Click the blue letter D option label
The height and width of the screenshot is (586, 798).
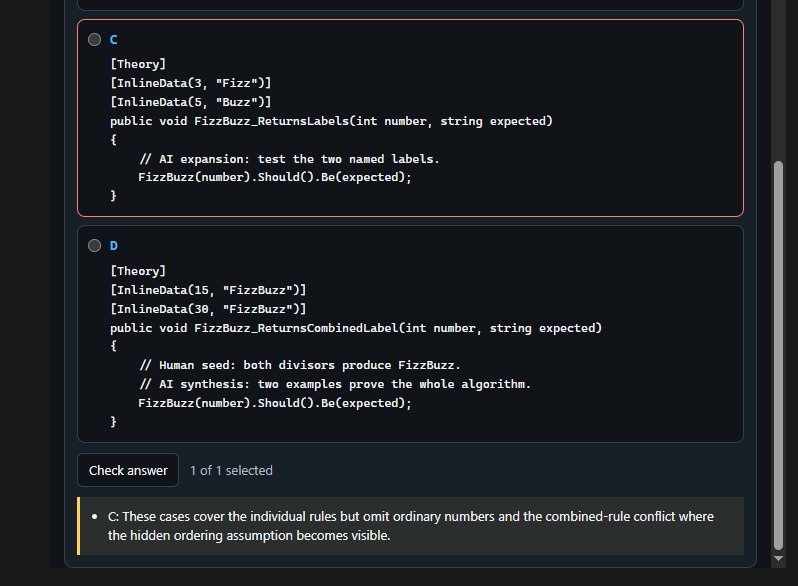coord(113,246)
